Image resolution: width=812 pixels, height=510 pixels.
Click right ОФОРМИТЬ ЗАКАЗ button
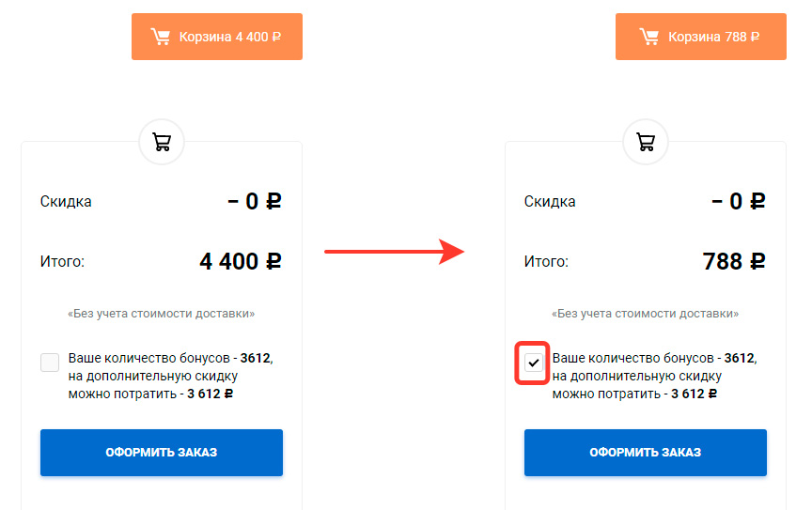pyautogui.click(x=646, y=453)
